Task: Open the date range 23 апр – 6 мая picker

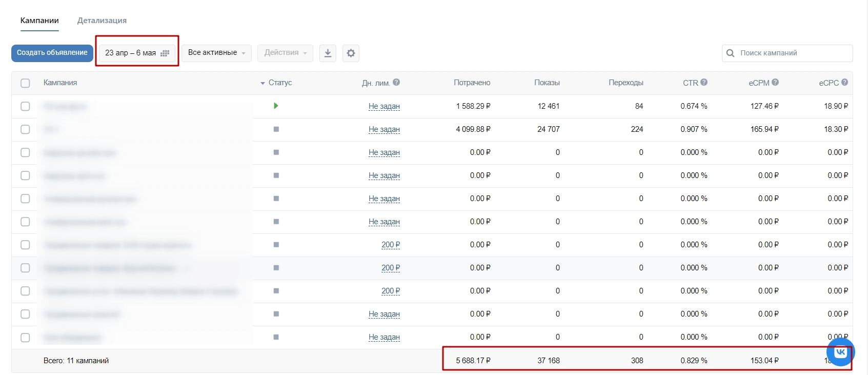Action: 137,53
